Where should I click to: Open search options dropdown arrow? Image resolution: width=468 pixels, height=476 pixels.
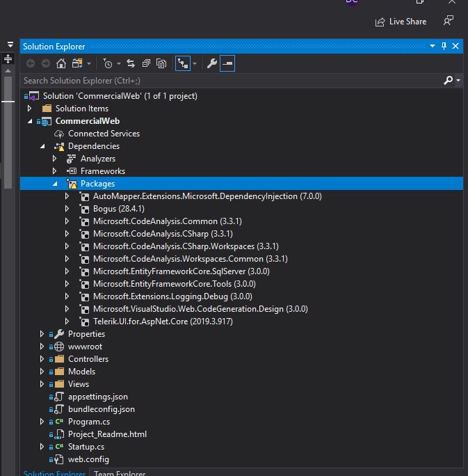pyautogui.click(x=458, y=81)
